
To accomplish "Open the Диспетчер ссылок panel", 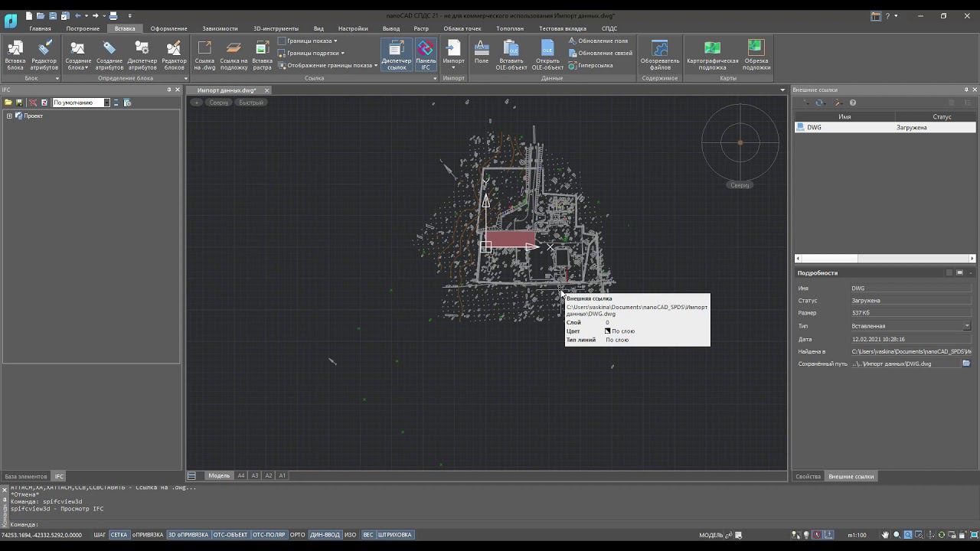I will [x=396, y=55].
